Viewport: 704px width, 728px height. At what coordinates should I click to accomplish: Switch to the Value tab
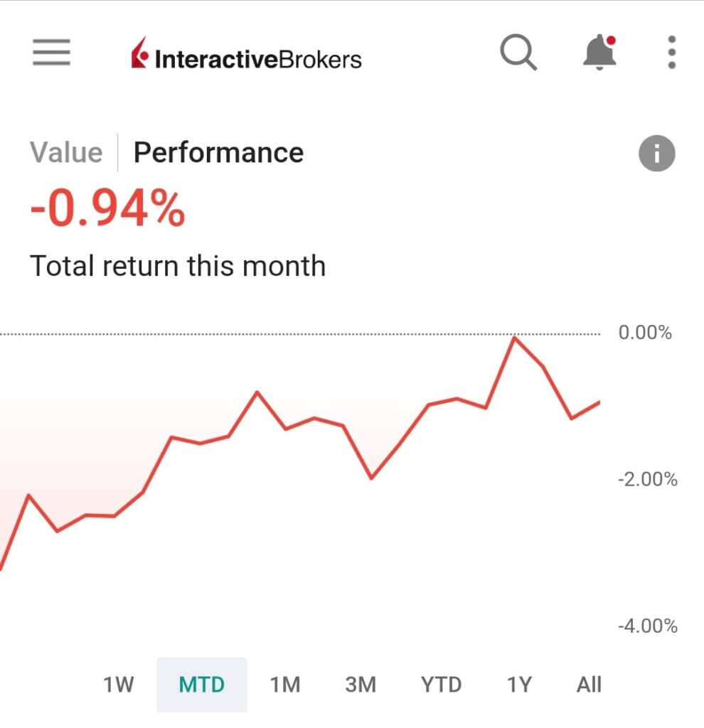66,153
